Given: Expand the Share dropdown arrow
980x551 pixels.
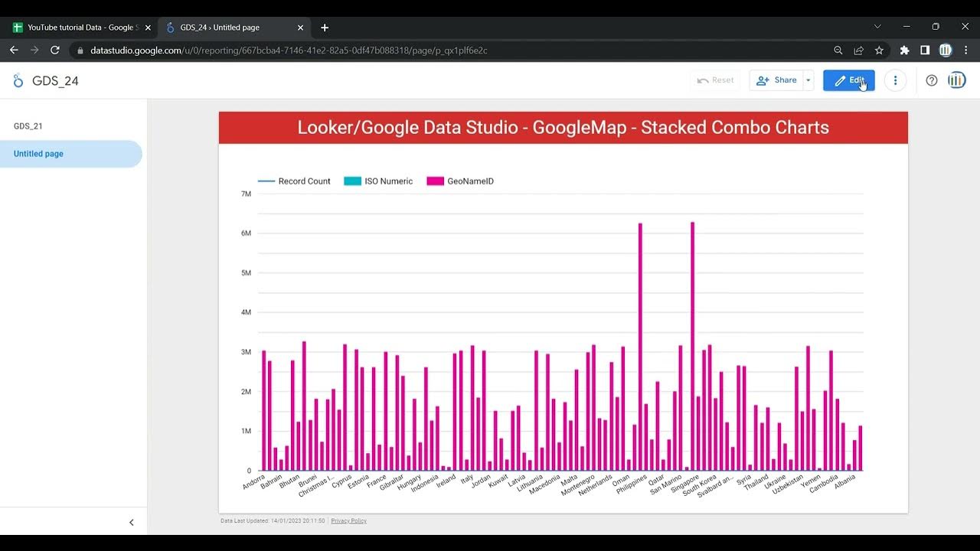Looking at the screenshot, I should [x=808, y=80].
